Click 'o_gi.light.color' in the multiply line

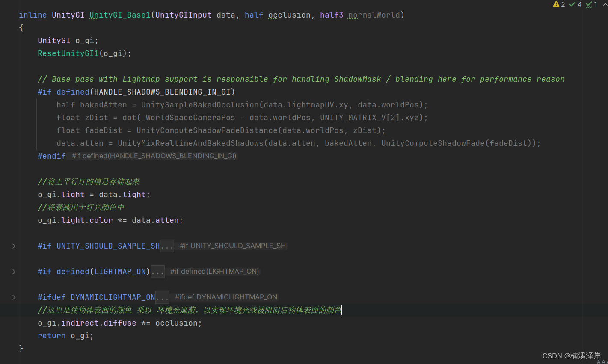(75, 220)
